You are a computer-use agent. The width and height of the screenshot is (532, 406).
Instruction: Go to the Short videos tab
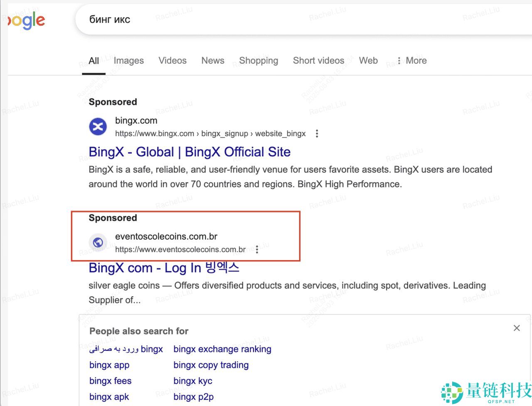coord(318,61)
